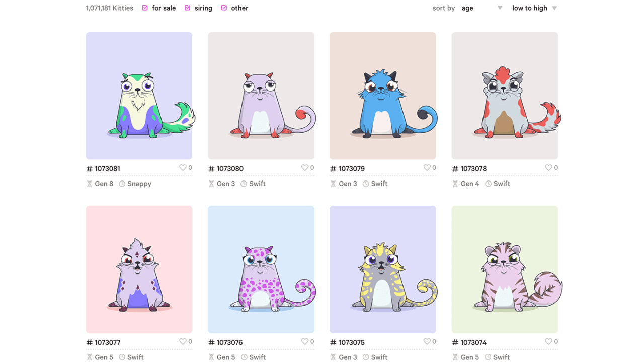Click the heart icon for #1073074
Image resolution: width=644 pixels, height=362 pixels.
549,341
